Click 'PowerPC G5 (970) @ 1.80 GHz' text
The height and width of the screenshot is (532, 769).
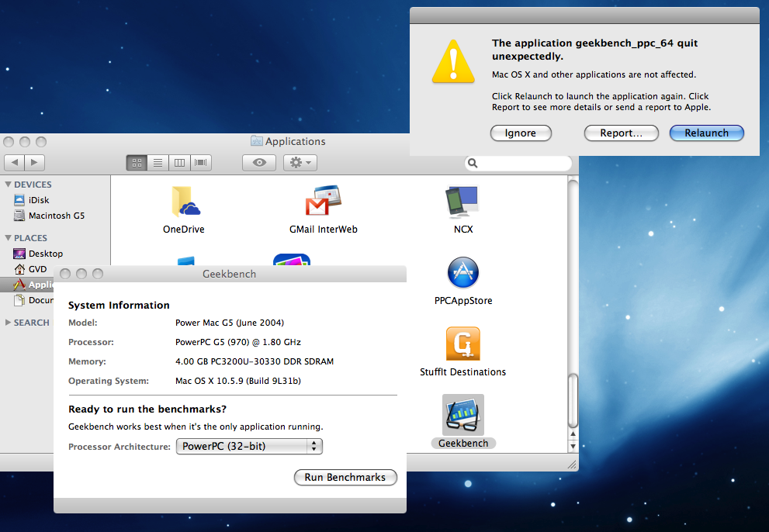[x=238, y=342]
